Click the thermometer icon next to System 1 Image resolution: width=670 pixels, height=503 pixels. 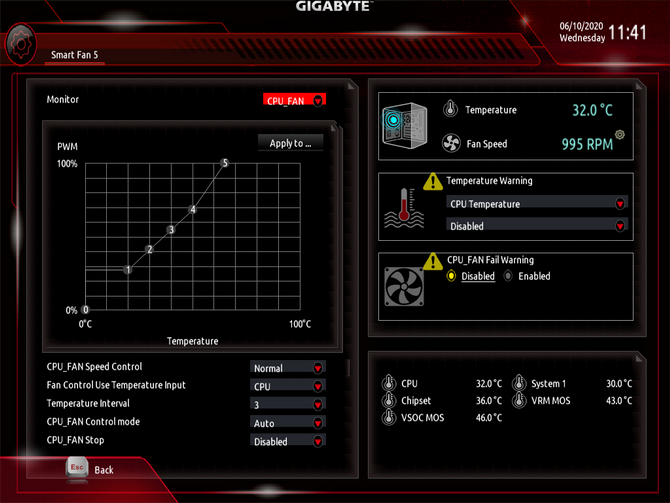tap(519, 383)
